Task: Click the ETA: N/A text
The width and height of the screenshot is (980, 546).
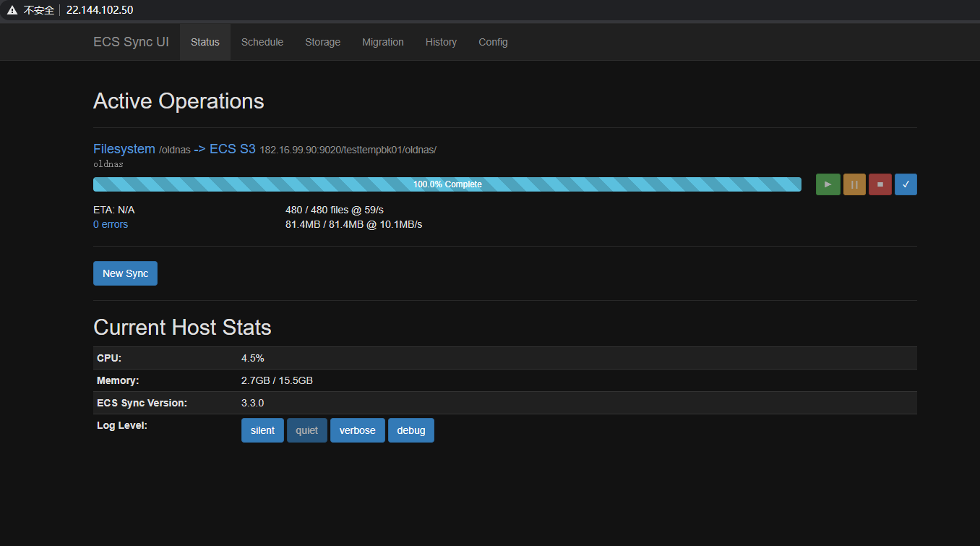Action: (114, 210)
